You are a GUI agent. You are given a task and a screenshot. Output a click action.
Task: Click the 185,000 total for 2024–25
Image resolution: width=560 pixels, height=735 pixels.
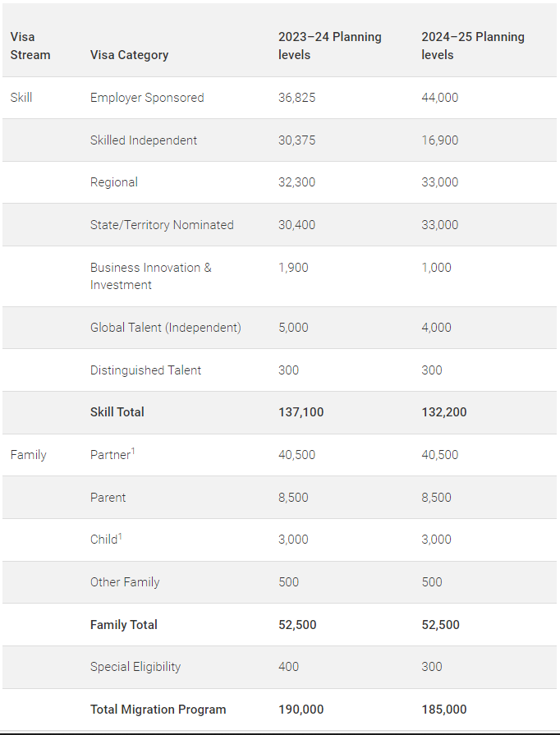click(x=443, y=710)
